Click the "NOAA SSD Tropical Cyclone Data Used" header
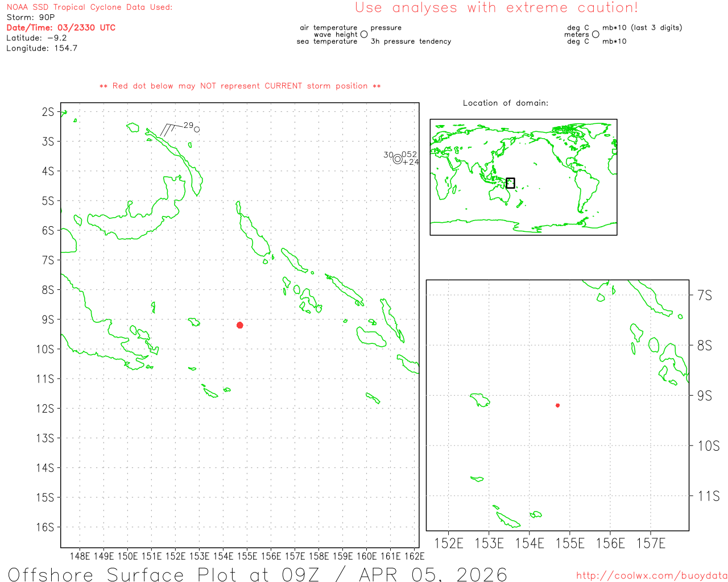The width and height of the screenshot is (728, 582). (x=89, y=7)
